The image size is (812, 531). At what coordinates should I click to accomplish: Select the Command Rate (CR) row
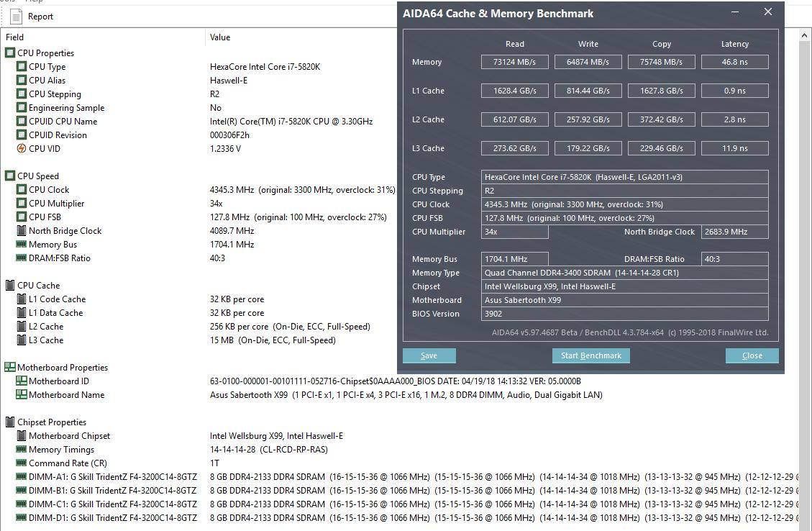(x=117, y=463)
